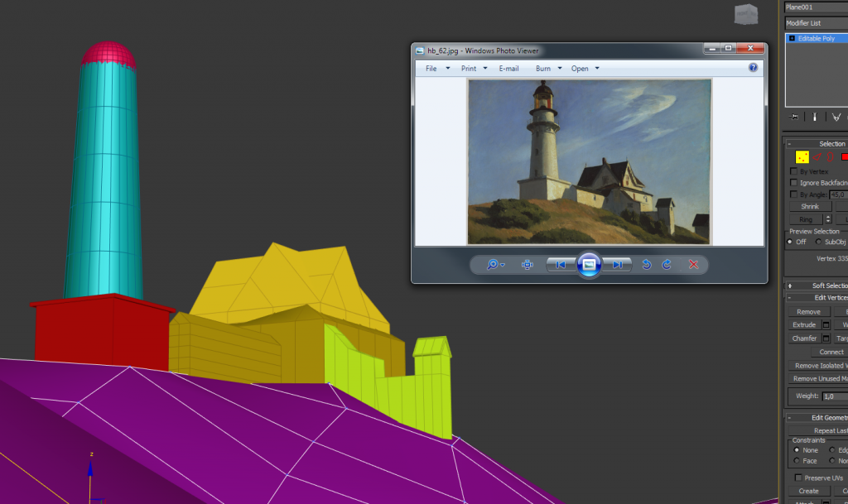Enable the Ignore Backfacing checkbox
This screenshot has width=848, height=504.
(793, 182)
